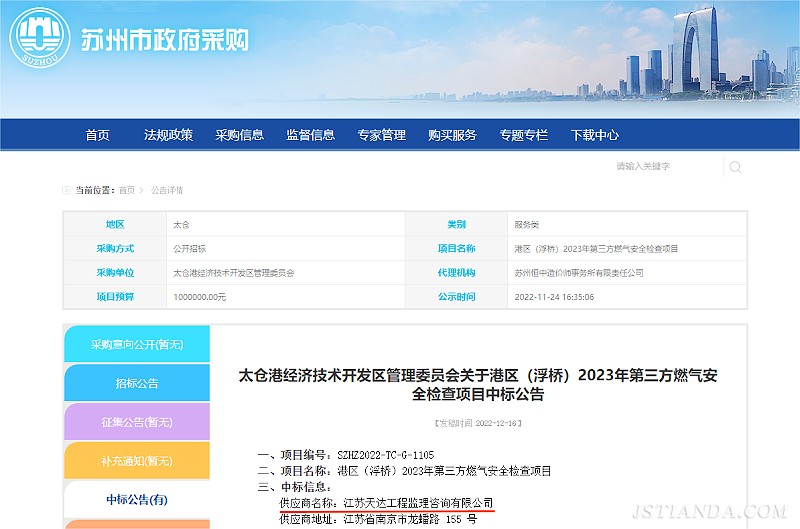Click the 首页 breadcrumb link
Image resolution: width=800 pixels, height=529 pixels.
(126, 190)
